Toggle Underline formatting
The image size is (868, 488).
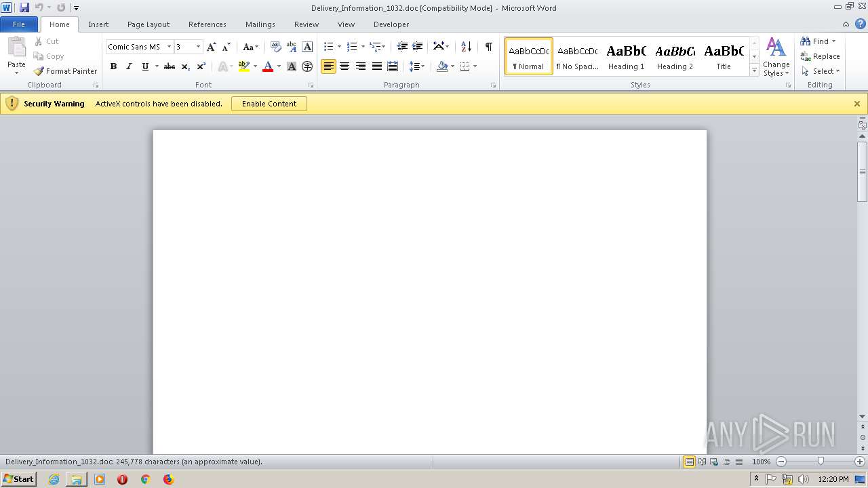(x=144, y=66)
